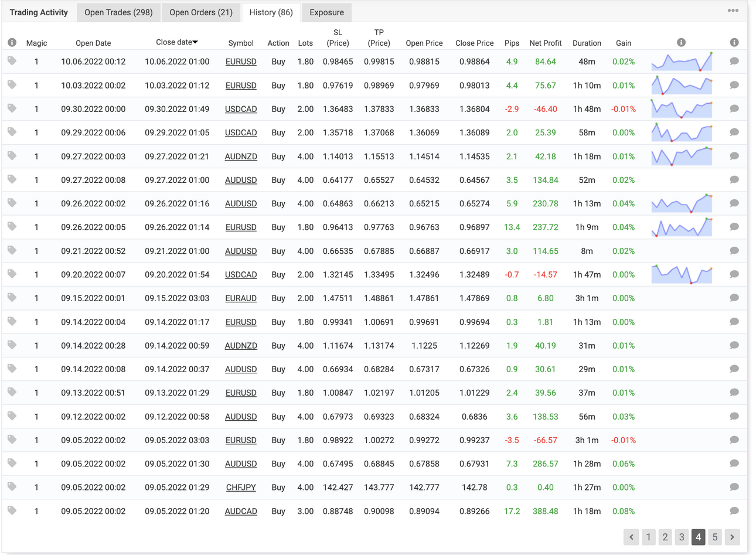
Task: View the sparkline chart for the 10.06.2022 EURUSD trade
Action: tap(682, 62)
